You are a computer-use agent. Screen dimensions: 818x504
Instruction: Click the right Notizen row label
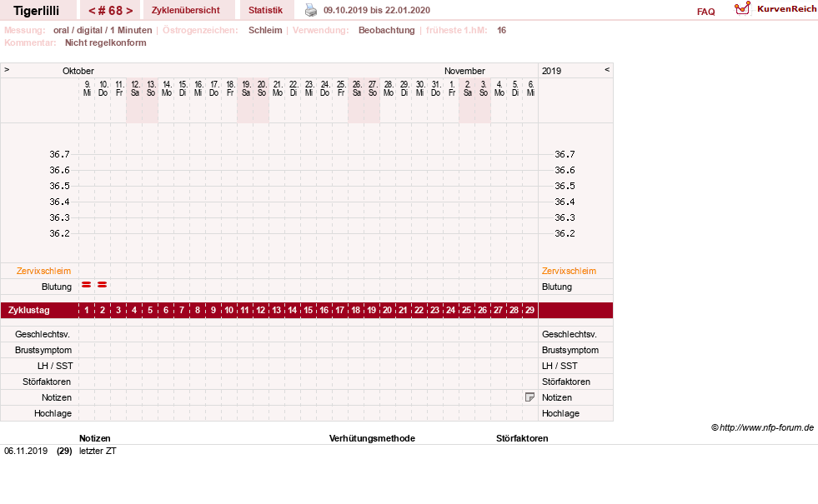(557, 397)
